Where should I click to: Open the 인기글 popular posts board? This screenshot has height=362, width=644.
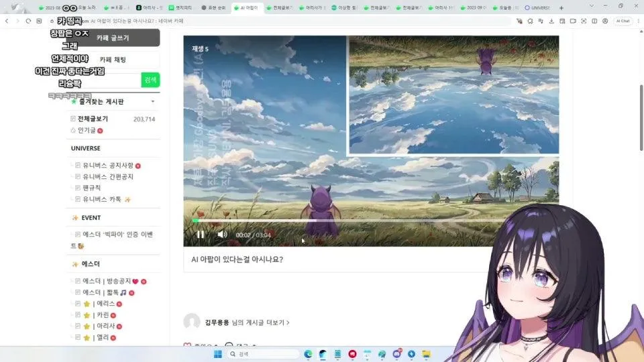tap(87, 130)
